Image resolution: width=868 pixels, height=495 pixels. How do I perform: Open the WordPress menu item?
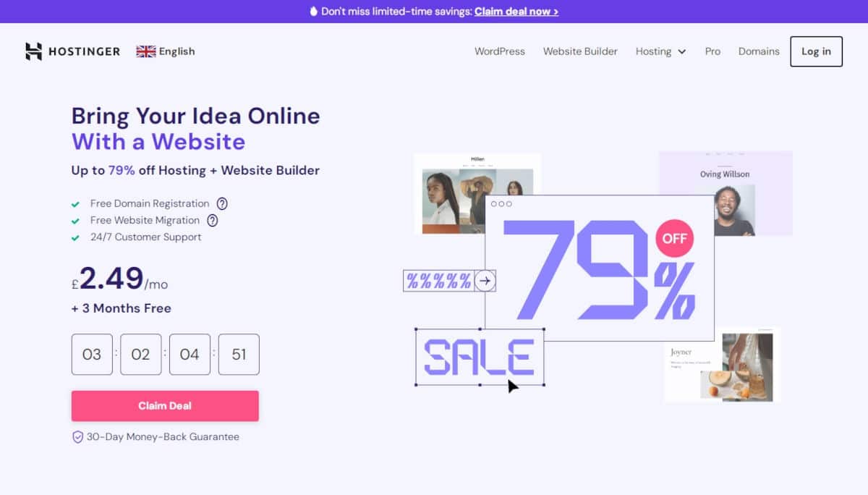click(500, 51)
